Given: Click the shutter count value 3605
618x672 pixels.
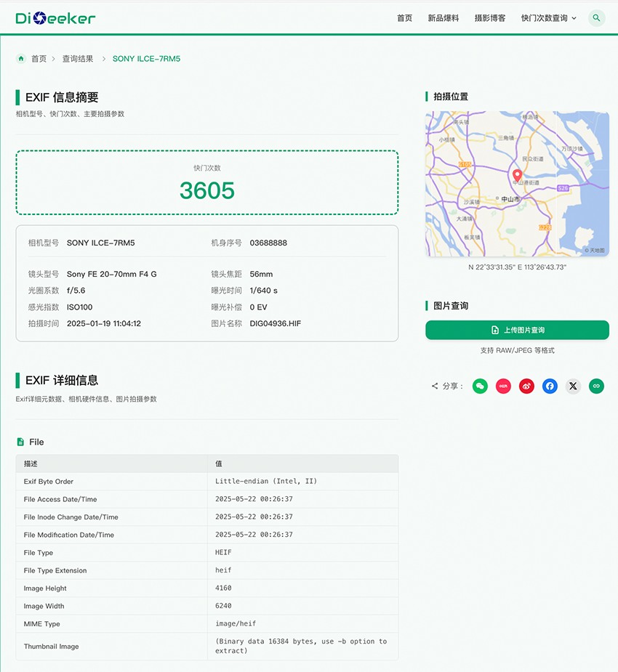Looking at the screenshot, I should [207, 191].
